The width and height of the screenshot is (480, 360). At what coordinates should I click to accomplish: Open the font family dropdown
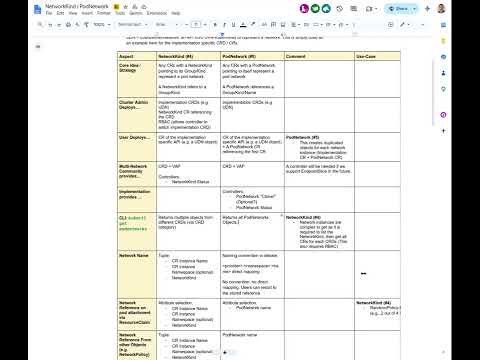[167, 24]
